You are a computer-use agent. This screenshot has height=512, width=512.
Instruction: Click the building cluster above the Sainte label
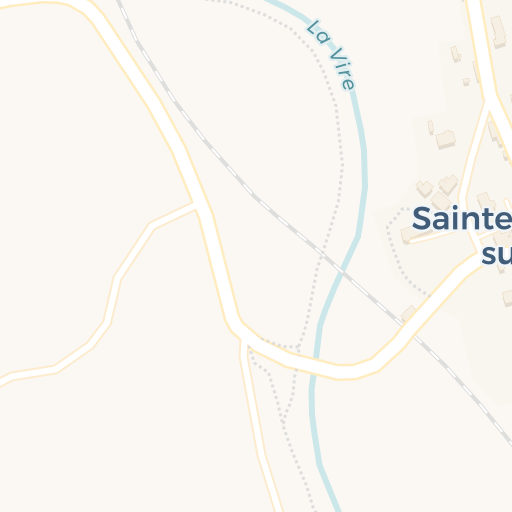point(437,192)
